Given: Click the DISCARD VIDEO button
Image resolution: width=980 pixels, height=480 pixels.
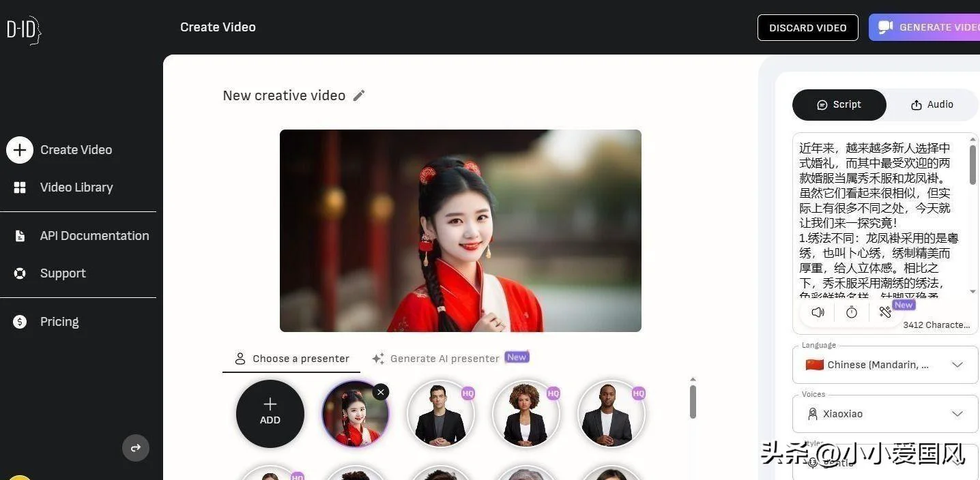Looking at the screenshot, I should (808, 28).
